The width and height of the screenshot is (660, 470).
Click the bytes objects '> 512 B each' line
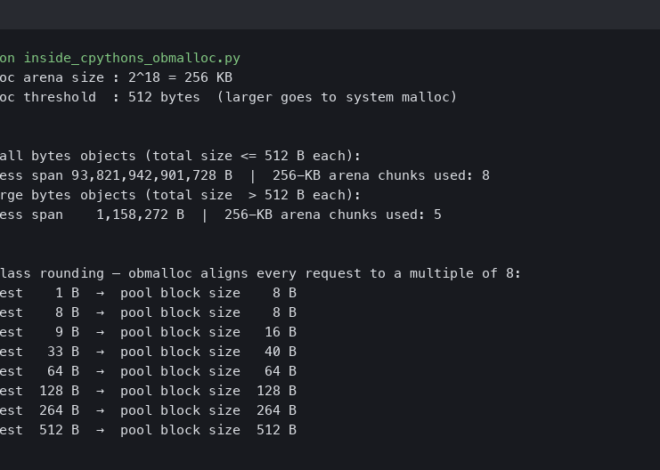click(x=180, y=195)
